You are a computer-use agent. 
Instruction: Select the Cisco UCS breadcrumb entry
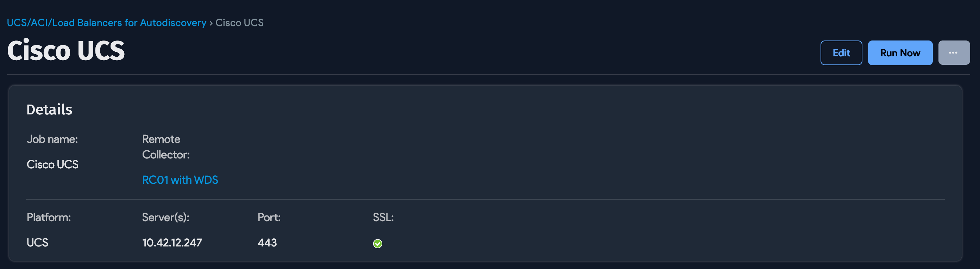tap(239, 23)
